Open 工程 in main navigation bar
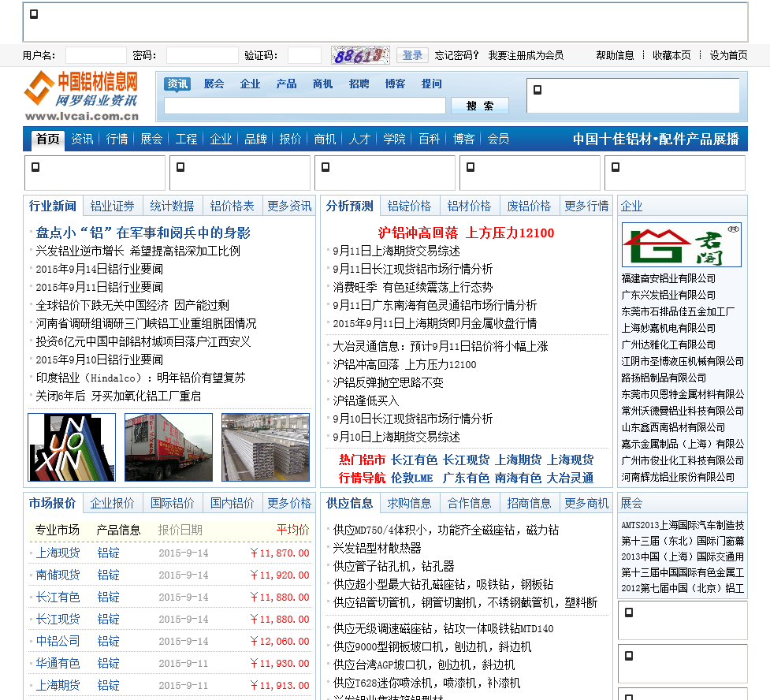 [x=186, y=139]
